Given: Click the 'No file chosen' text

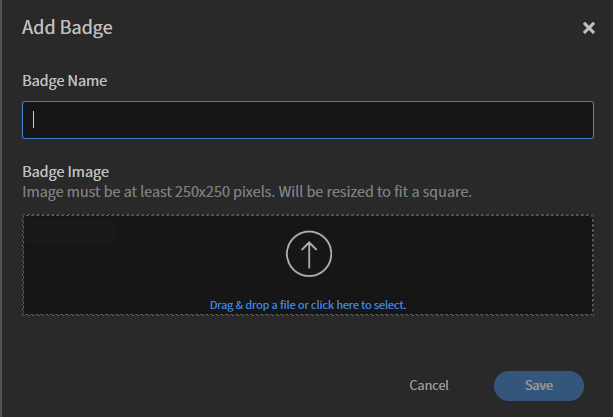Looking at the screenshot, I should tap(160, 232).
